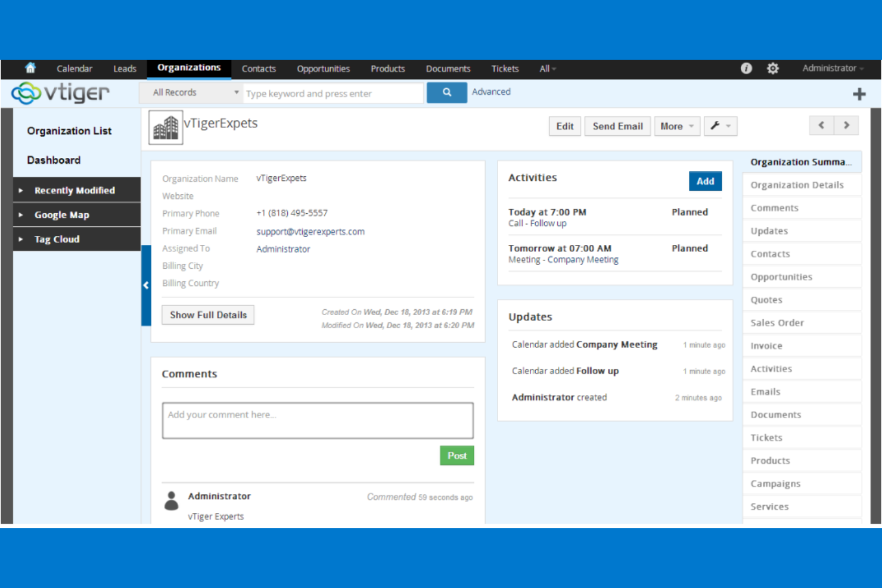Click the vtiger logo

coord(61,93)
